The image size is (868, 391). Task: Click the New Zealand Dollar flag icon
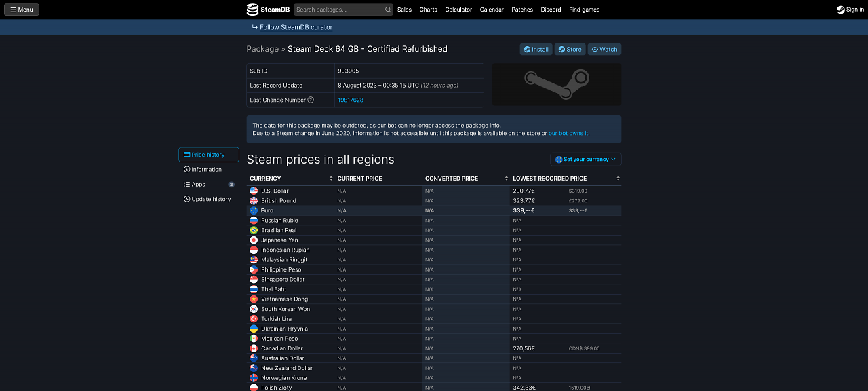(x=254, y=368)
